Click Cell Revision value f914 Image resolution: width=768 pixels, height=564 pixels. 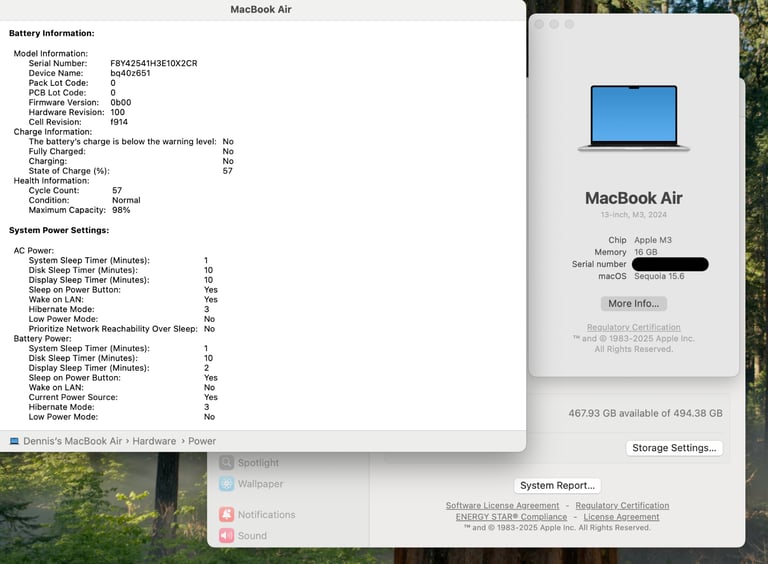click(x=119, y=122)
